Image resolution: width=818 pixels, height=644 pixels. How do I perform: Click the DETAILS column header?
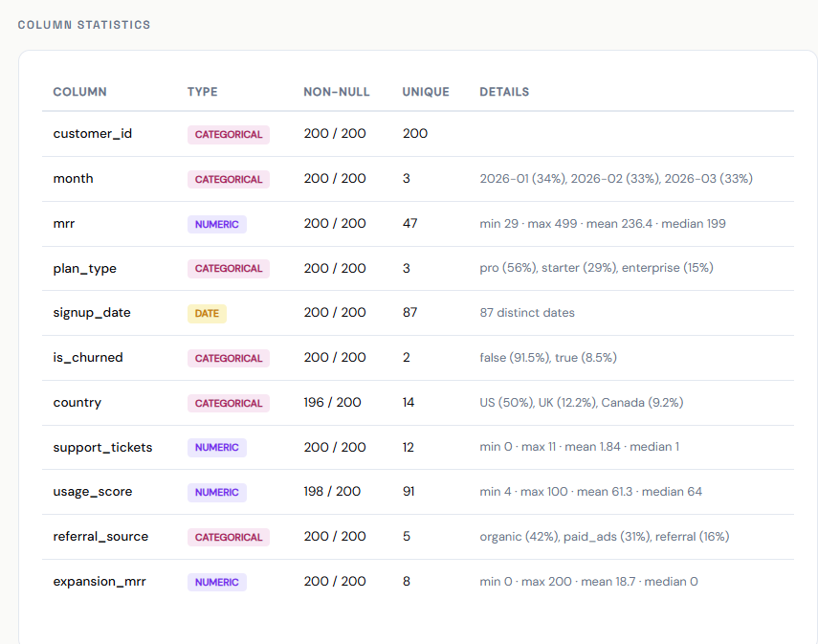(x=504, y=92)
